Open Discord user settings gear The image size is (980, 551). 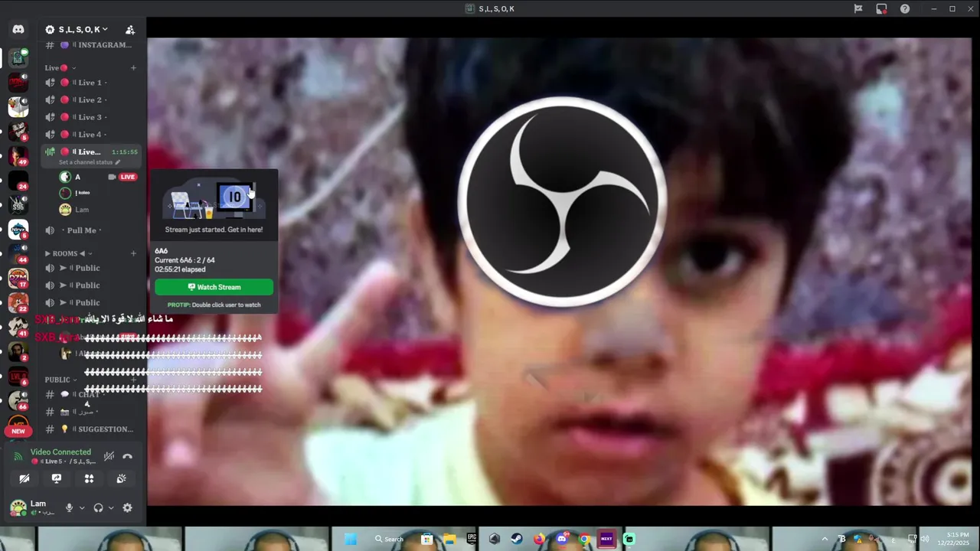coord(127,507)
